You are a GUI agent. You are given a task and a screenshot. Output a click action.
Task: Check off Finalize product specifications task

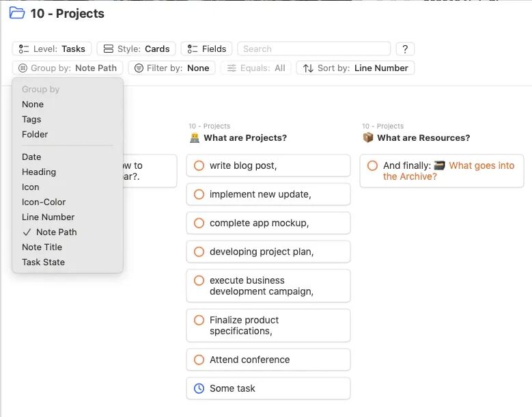coord(199,320)
